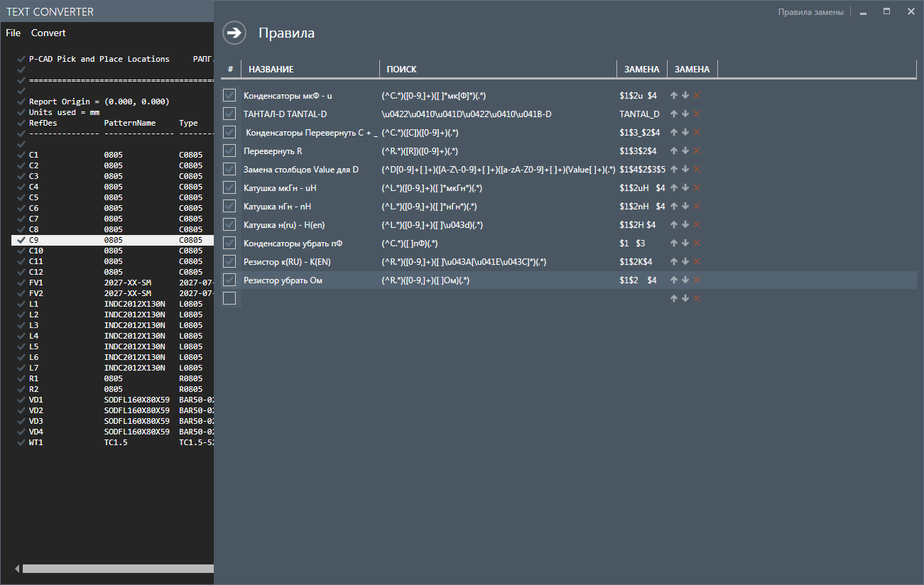924x585 pixels.
Task: Move down the Конденсаторы убрать пФ rule
Action: [x=685, y=243]
